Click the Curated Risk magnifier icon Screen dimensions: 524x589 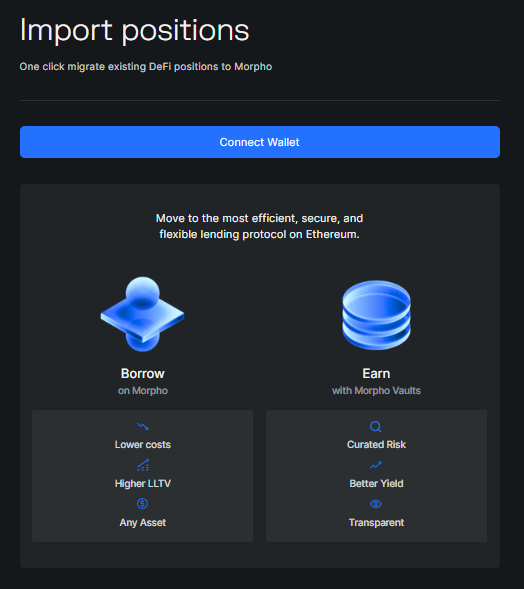376,427
